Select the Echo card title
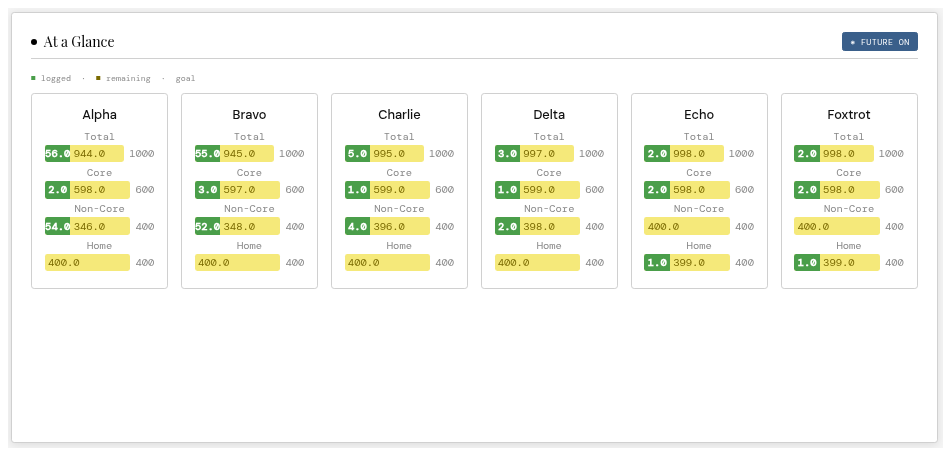This screenshot has height=456, width=951. (x=699, y=115)
